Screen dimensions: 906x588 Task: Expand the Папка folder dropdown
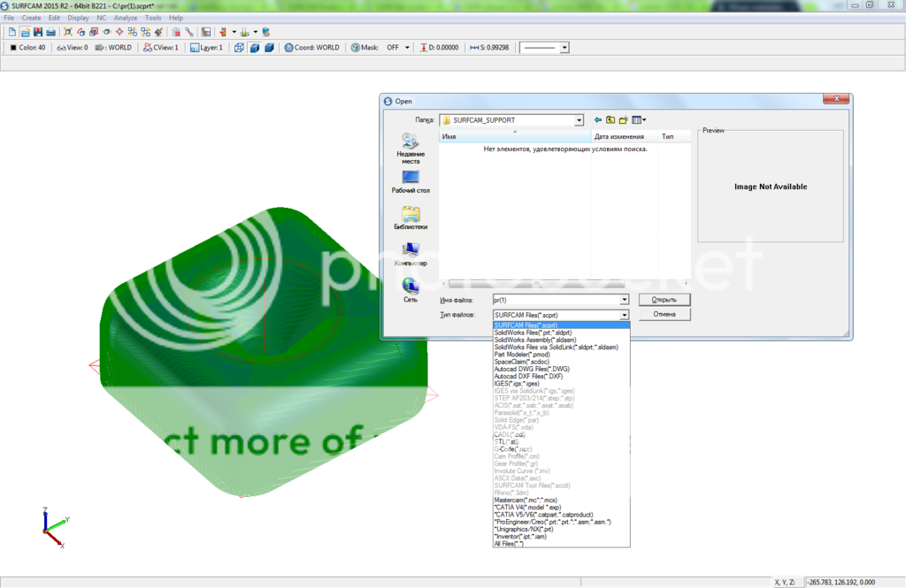(579, 120)
